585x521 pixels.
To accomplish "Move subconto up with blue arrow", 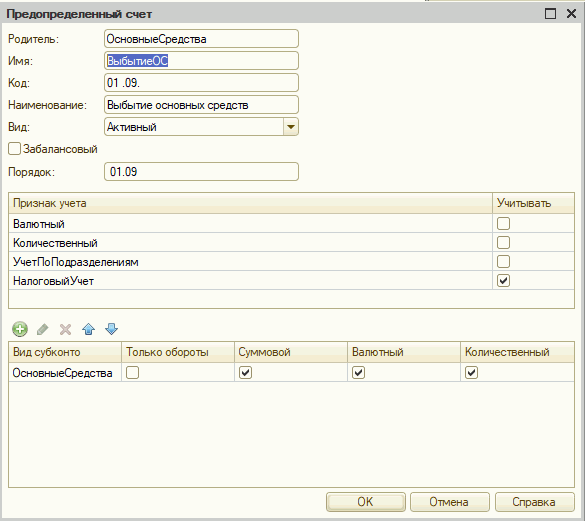I will tap(88, 329).
